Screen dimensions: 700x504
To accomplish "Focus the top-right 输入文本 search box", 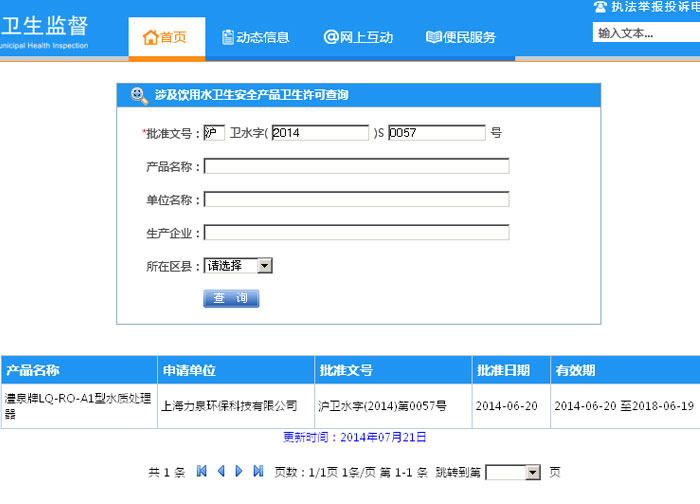I will click(x=645, y=33).
